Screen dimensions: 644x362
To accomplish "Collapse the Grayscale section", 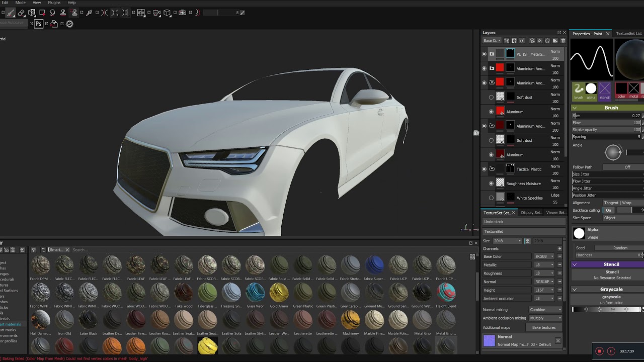I will [x=575, y=289].
